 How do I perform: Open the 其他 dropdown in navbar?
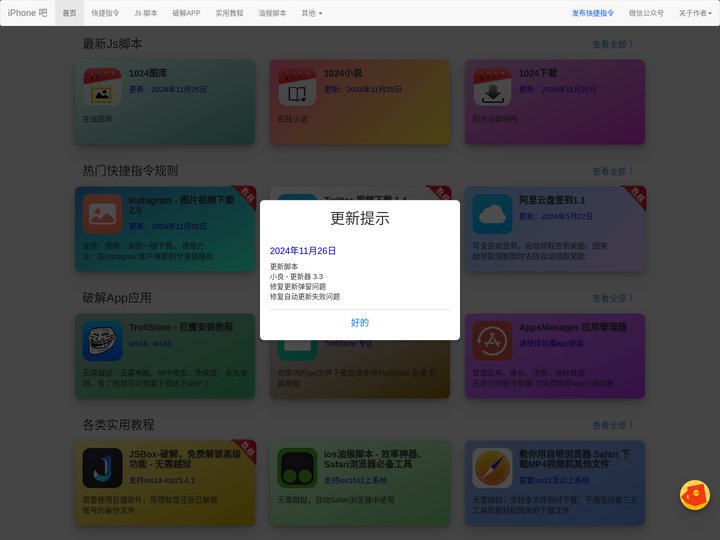[x=312, y=13]
